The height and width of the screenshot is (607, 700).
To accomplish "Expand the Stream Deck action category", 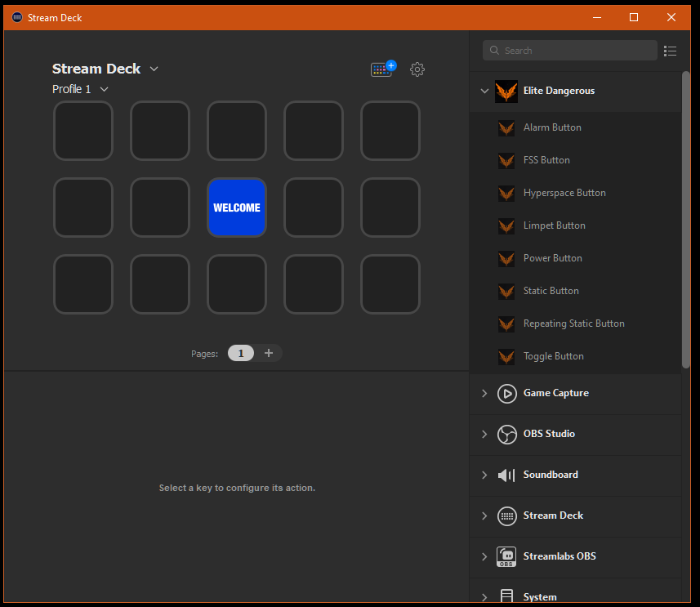I will click(484, 516).
